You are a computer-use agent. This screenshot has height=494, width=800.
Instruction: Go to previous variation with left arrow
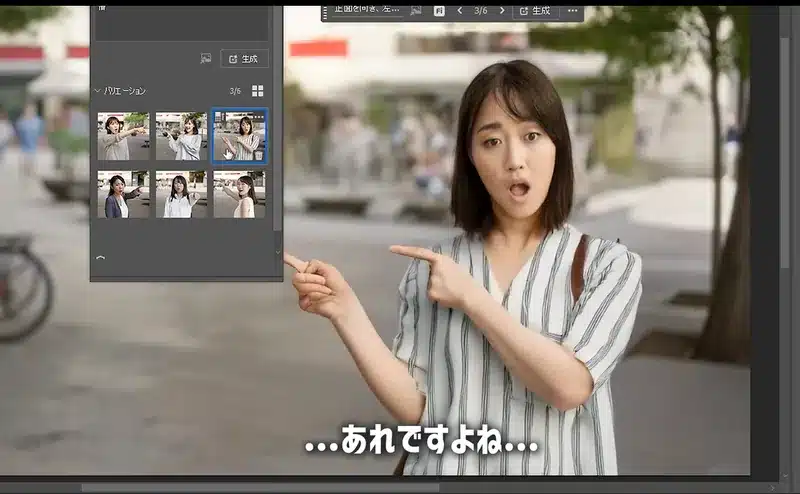459,10
